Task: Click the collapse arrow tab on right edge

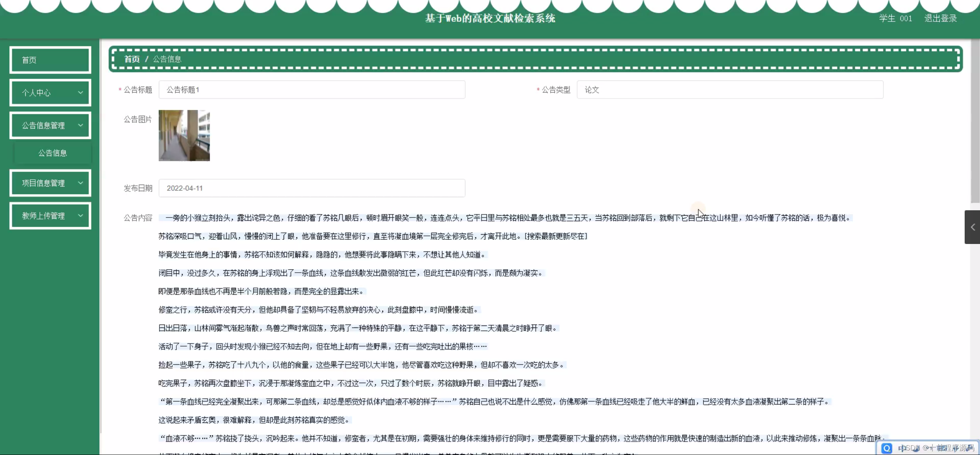Action: pyautogui.click(x=972, y=227)
